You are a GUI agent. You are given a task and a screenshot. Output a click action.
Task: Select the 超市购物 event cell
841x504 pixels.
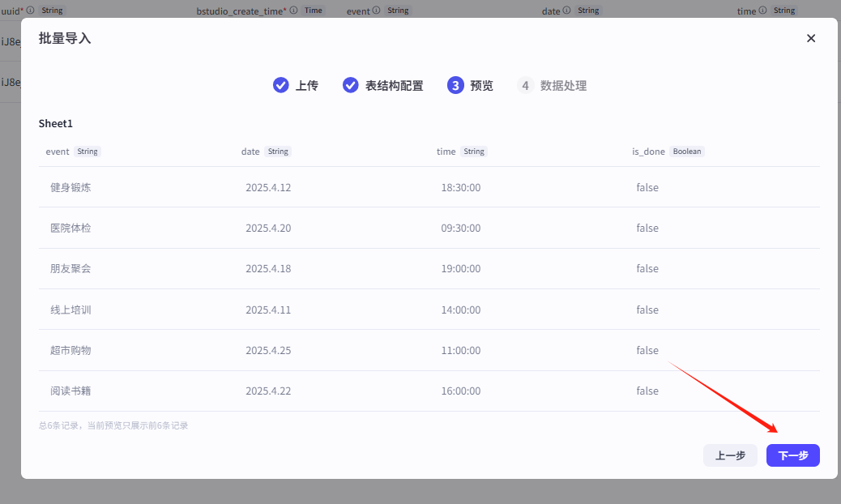70,350
